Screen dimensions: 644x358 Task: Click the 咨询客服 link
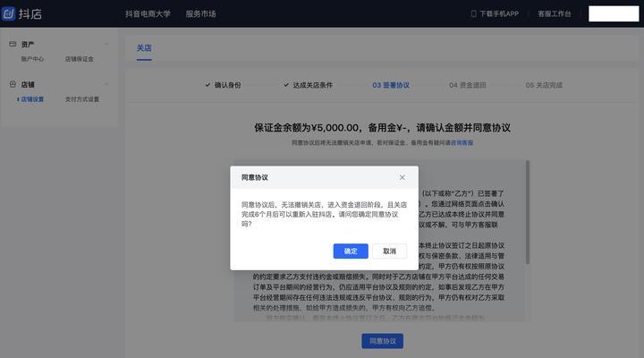click(x=462, y=143)
